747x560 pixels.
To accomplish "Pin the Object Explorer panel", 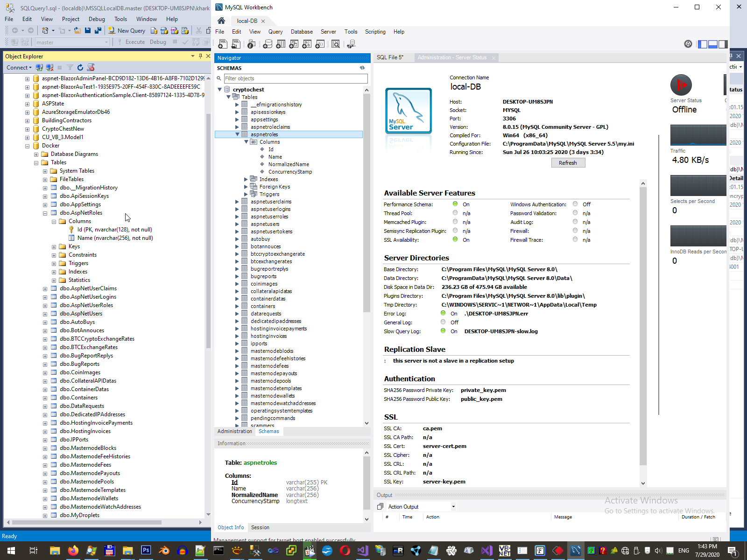I will pos(200,56).
